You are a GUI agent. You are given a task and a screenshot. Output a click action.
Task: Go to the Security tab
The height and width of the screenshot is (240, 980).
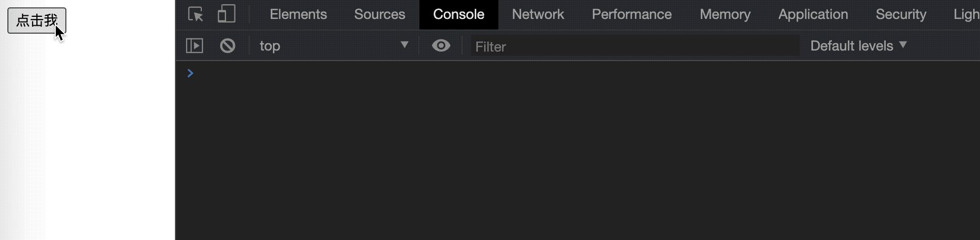pos(901,14)
